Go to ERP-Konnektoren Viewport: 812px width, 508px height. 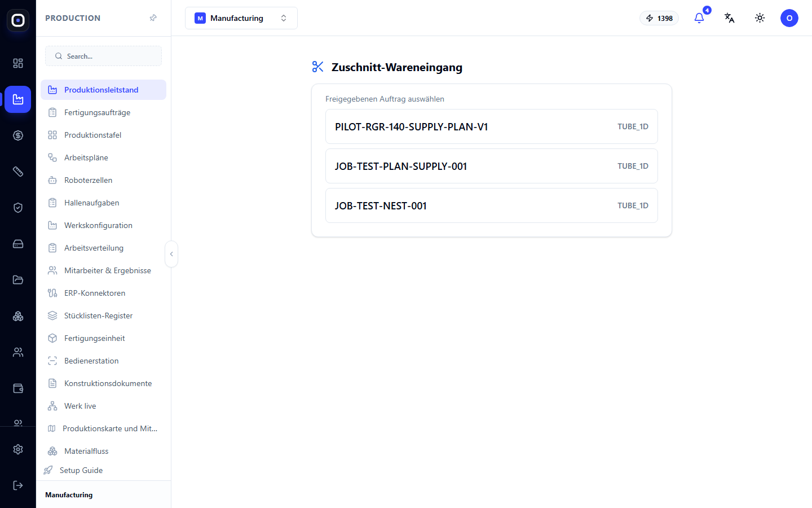(x=103, y=293)
